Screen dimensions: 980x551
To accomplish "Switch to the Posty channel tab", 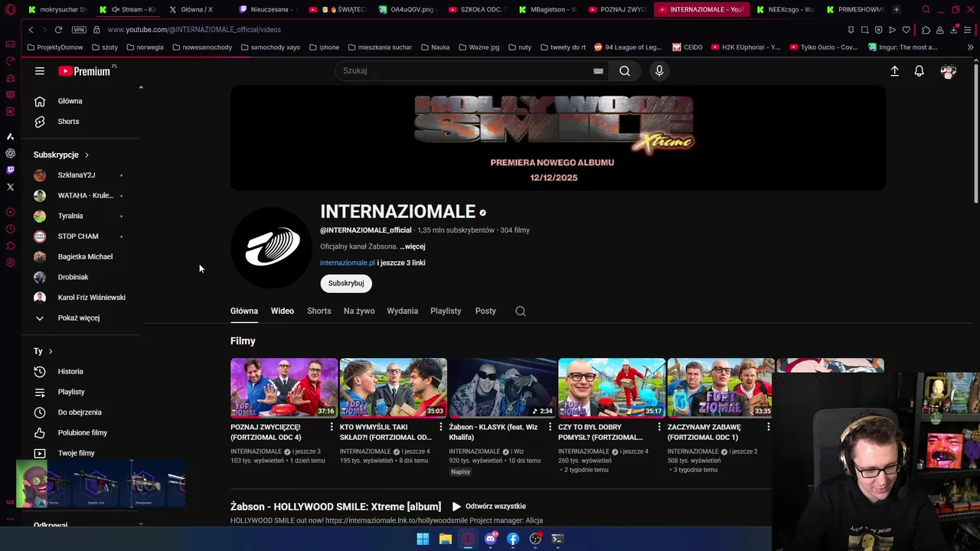I will click(x=485, y=311).
